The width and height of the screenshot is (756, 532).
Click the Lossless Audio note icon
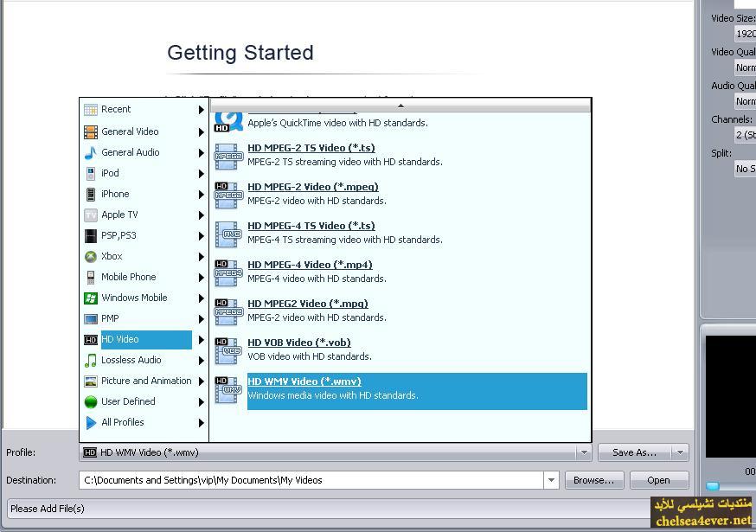[91, 360]
